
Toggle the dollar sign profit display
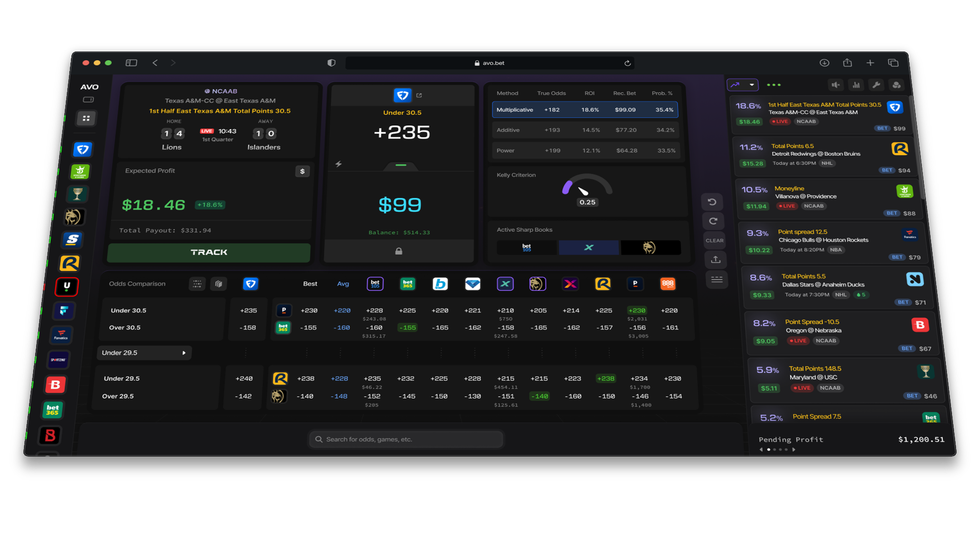point(302,171)
